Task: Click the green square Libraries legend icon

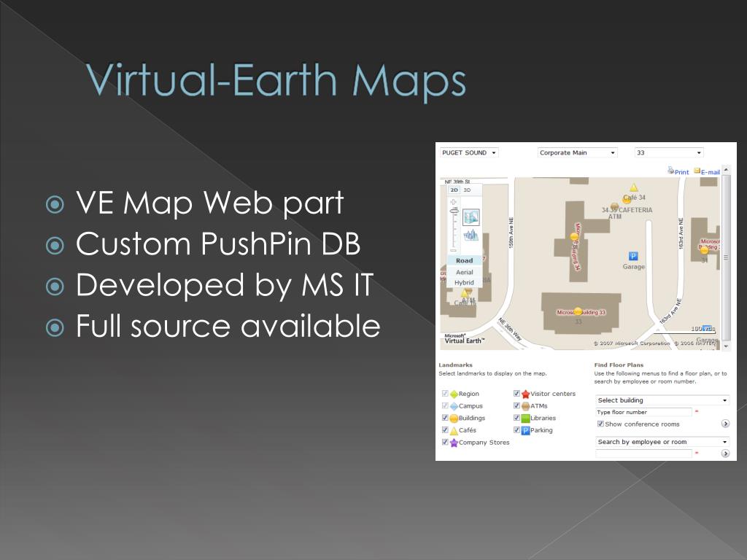Action: click(x=525, y=419)
